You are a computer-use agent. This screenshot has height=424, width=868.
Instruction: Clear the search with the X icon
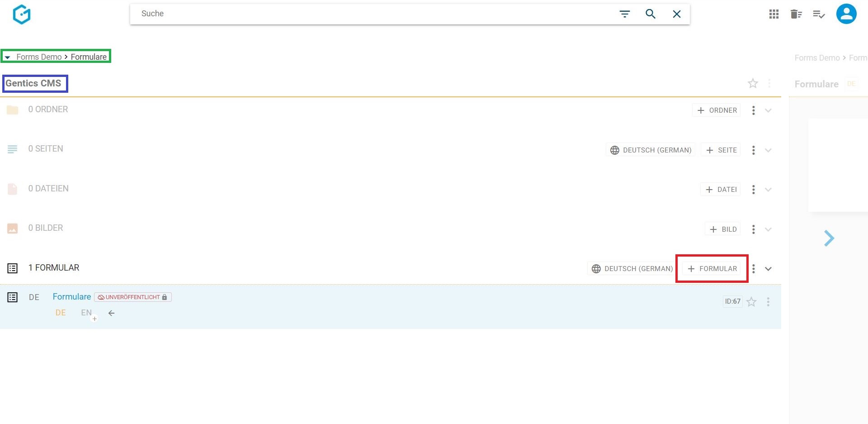click(x=676, y=14)
